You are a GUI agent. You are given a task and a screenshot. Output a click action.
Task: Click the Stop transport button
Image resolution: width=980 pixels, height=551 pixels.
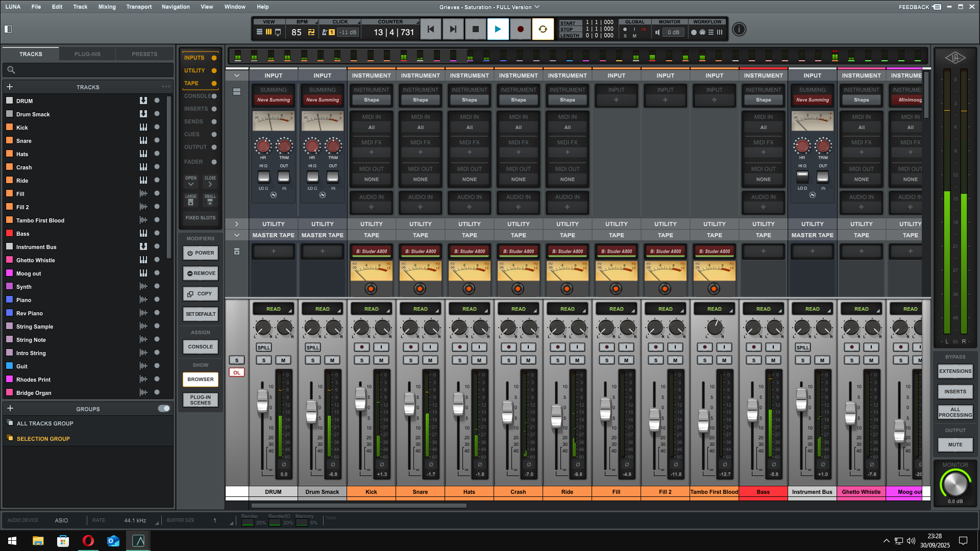[475, 30]
